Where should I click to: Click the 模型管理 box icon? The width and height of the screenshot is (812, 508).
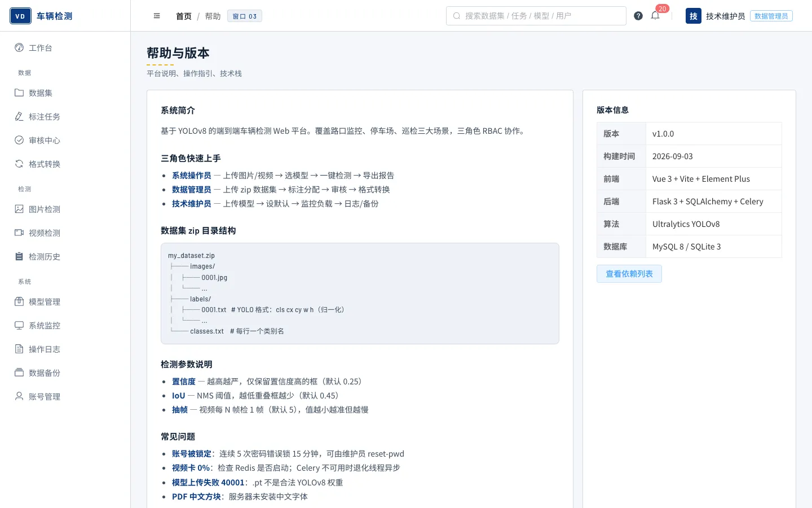point(19,301)
